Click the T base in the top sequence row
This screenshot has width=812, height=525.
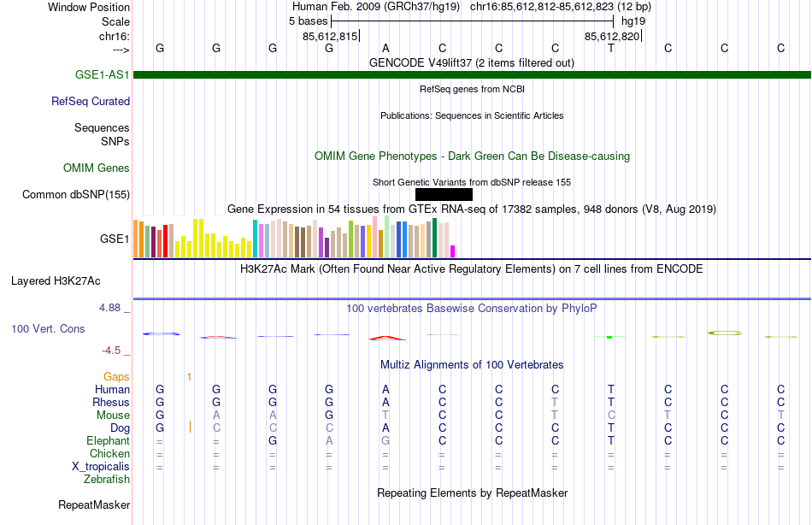click(611, 48)
